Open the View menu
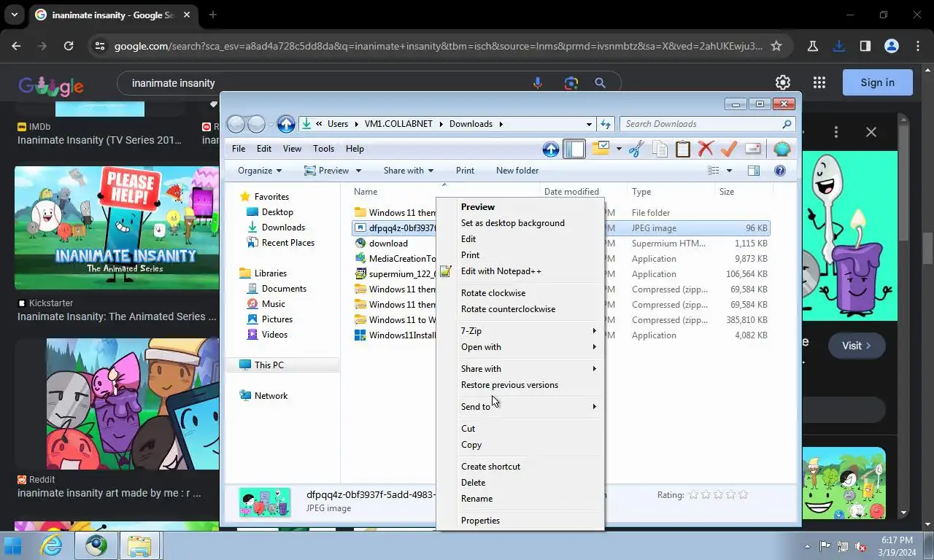Viewport: 934px width, 560px height. point(292,149)
